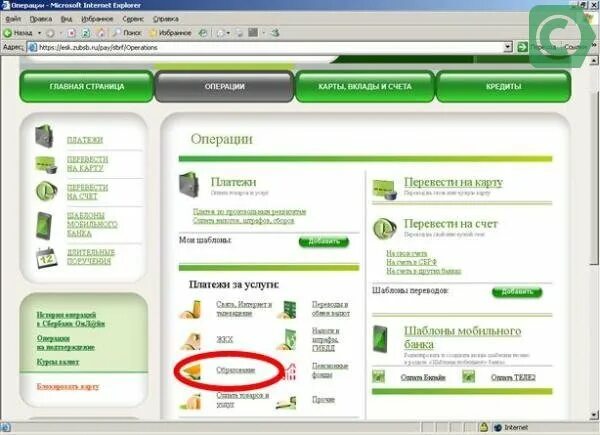Click the Stop loading toolbar icon

(x=71, y=33)
